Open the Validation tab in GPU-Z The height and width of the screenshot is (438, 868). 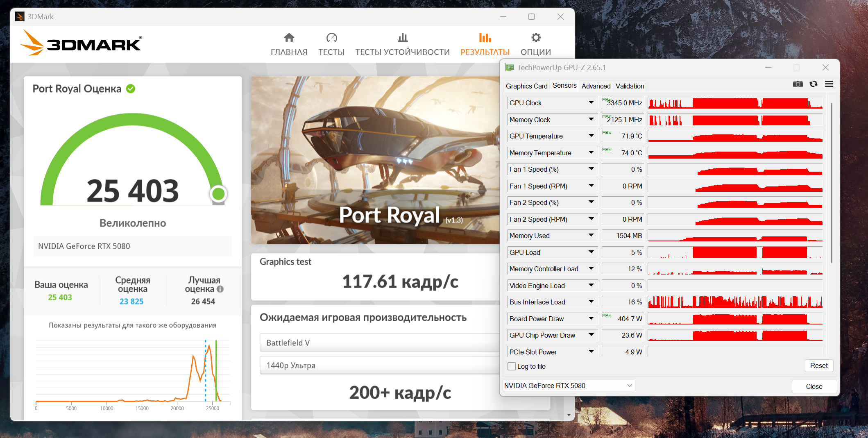click(630, 86)
